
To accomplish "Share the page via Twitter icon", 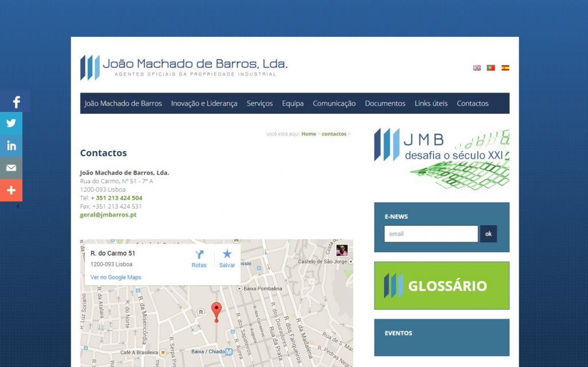I will [x=11, y=123].
